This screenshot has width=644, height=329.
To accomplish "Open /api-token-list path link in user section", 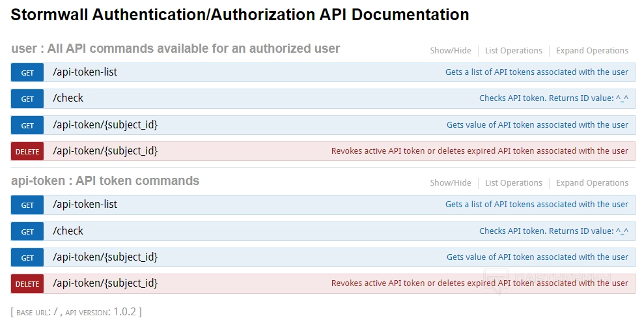I will (x=85, y=72).
